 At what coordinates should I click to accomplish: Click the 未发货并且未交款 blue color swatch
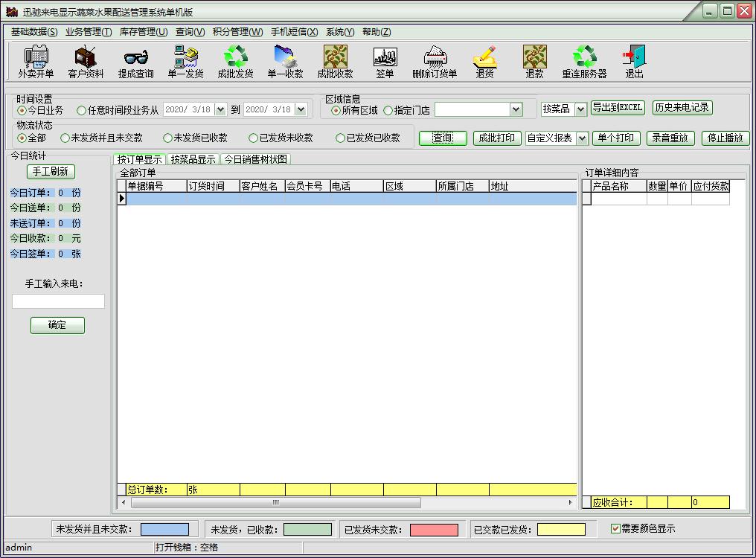(x=164, y=530)
